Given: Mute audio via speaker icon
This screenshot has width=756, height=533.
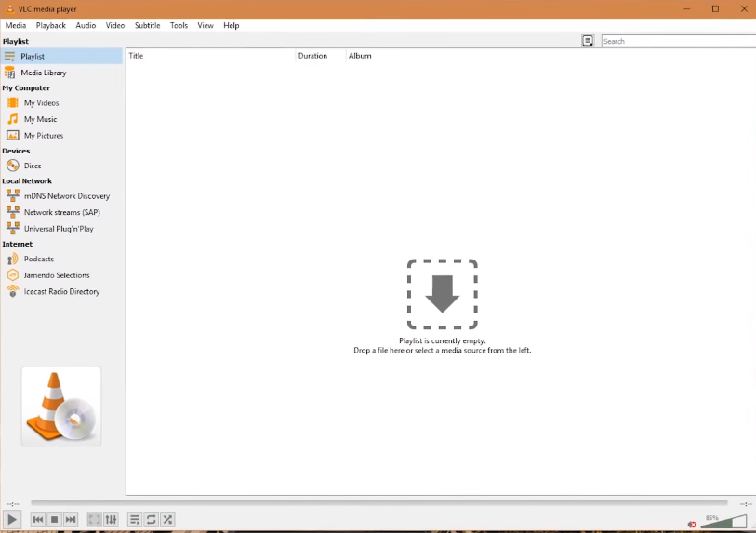Looking at the screenshot, I should [693, 525].
